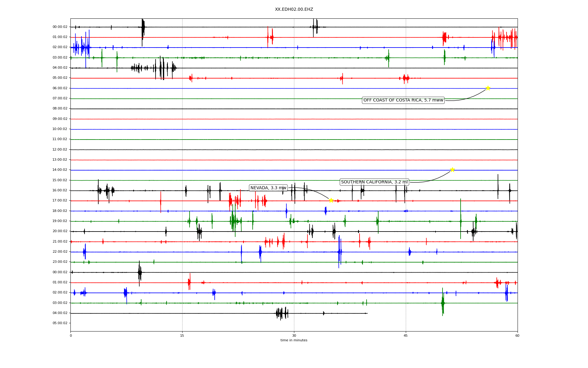Click the 12:00:02 time row label

[60, 150]
